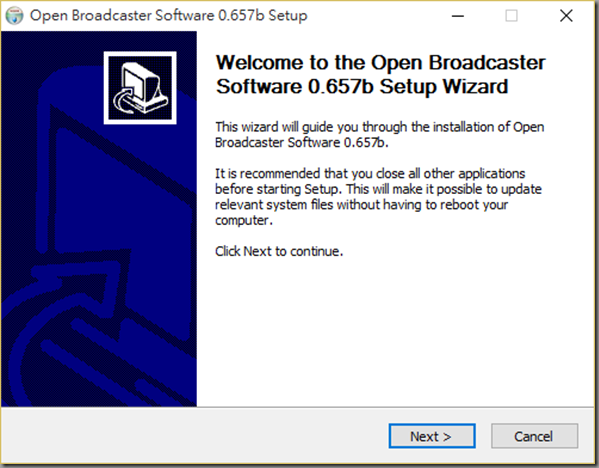Click the title "Open Broadcaster Software 0.657b Setup"

[x=168, y=16]
